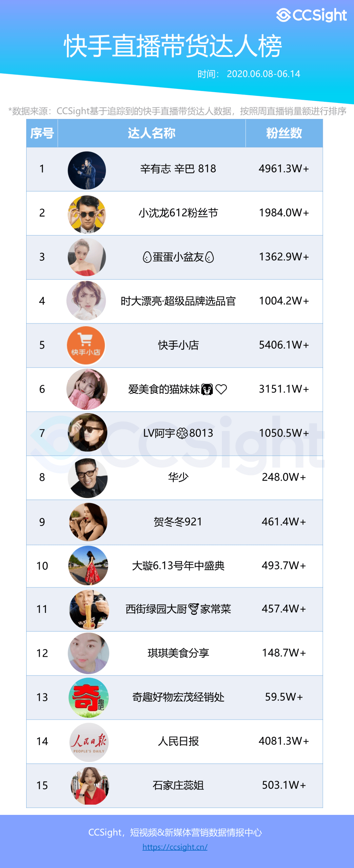Select 贺冬冬921 name text
Image resolution: width=354 pixels, height=868 pixels.
click(178, 522)
